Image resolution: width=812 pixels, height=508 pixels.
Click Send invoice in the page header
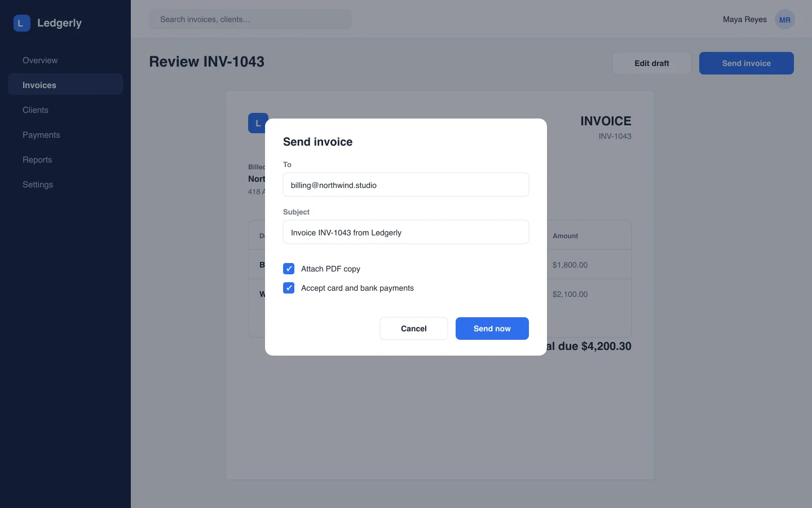(x=747, y=63)
